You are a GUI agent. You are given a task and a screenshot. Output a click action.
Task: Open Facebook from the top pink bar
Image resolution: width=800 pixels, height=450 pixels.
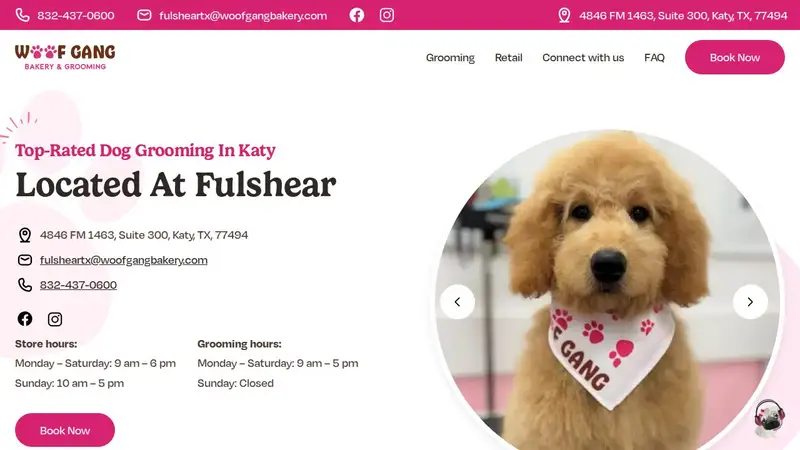pyautogui.click(x=357, y=15)
